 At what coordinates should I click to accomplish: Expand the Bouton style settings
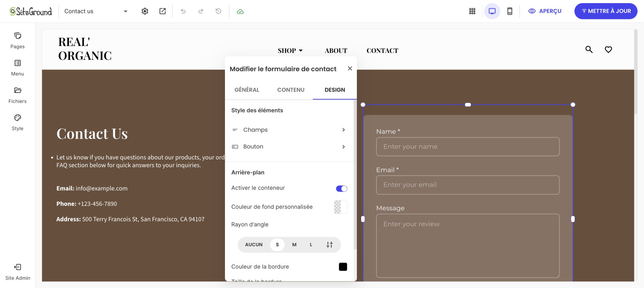coord(289,147)
